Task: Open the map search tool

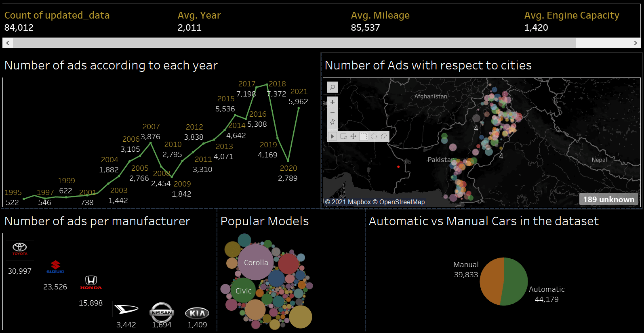Action: pyautogui.click(x=333, y=87)
